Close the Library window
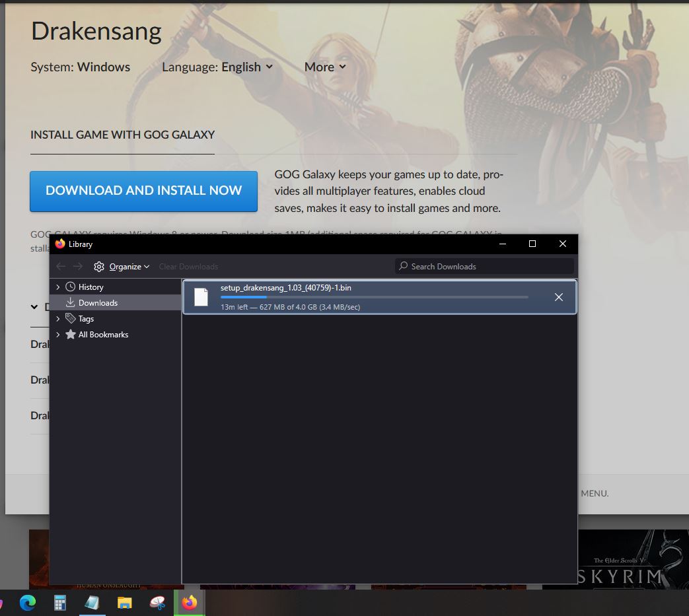Screen dimensions: 689x616 (562, 244)
